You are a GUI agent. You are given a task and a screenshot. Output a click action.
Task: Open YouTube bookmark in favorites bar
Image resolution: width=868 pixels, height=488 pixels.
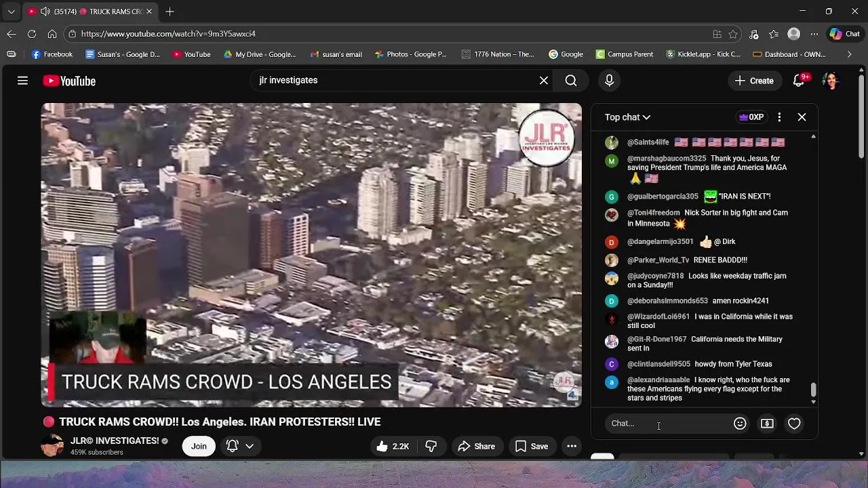pyautogui.click(x=191, y=54)
